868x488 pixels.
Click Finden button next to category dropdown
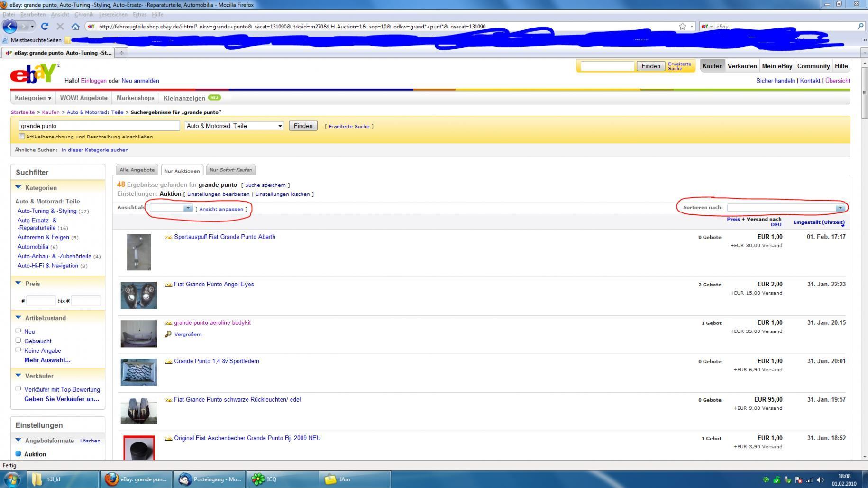(303, 126)
